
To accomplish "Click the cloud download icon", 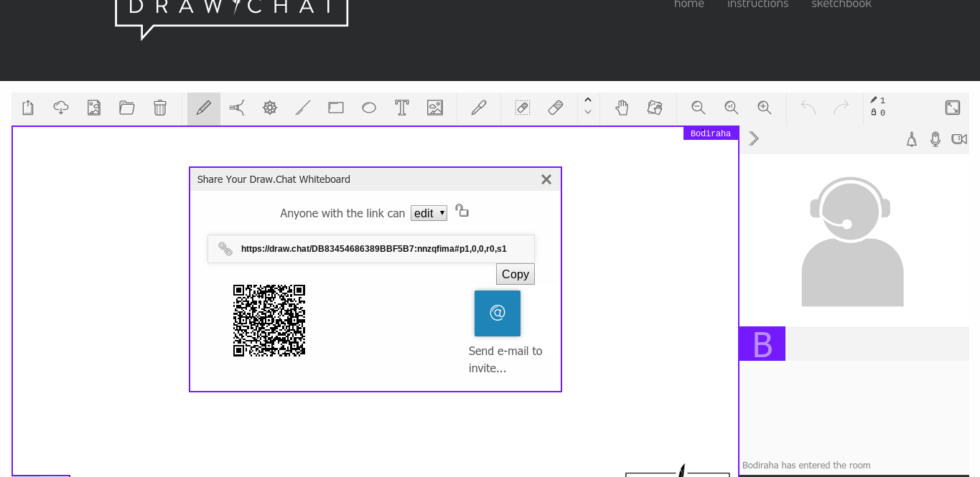I will [x=61, y=108].
